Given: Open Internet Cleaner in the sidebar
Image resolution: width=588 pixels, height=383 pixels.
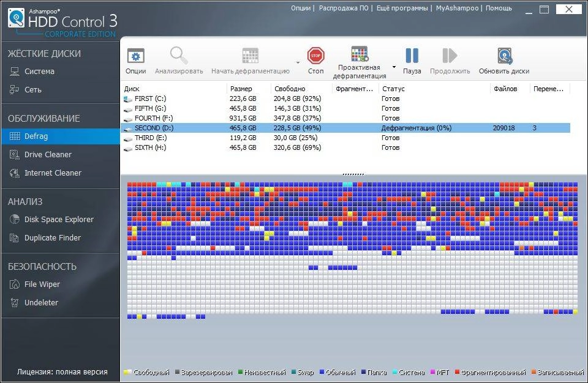Looking at the screenshot, I should click(x=60, y=173).
